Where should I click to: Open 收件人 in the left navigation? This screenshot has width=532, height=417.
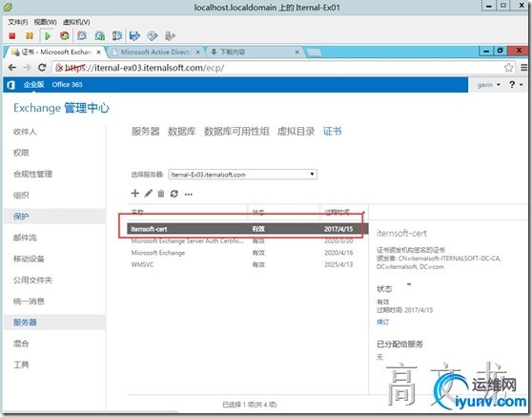25,132
